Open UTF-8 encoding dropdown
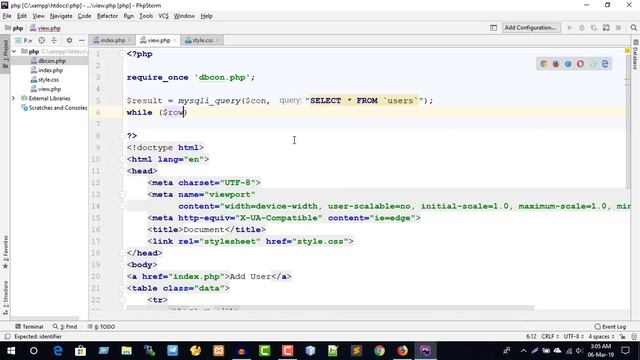The height and width of the screenshot is (360, 640). click(x=574, y=337)
